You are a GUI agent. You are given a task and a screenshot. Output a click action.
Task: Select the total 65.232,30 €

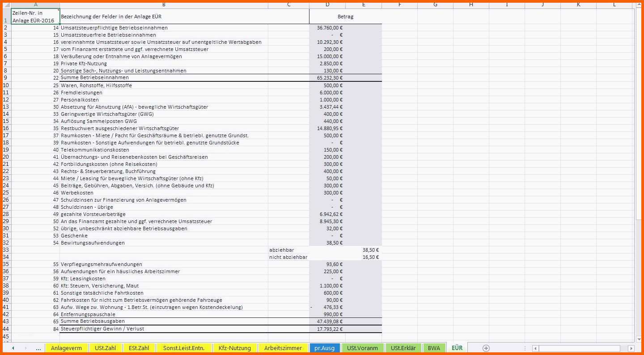(x=327, y=78)
